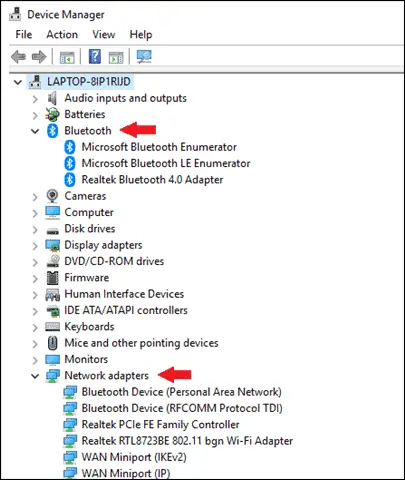Screen dimensions: 405x480
Task: Select the Realtek Bluetooth 4.0 Adapter icon
Action: [x=69, y=180]
